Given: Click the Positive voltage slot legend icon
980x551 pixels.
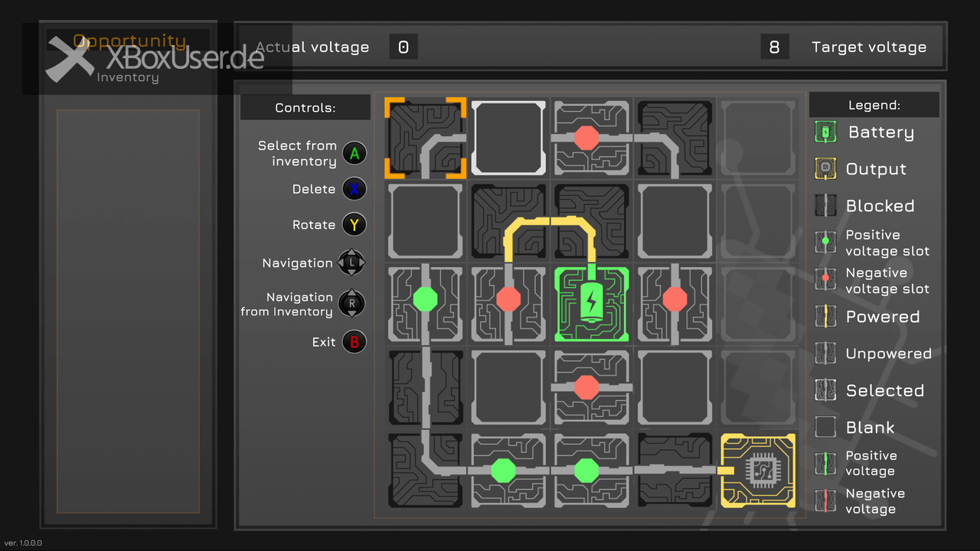Looking at the screenshot, I should (825, 243).
